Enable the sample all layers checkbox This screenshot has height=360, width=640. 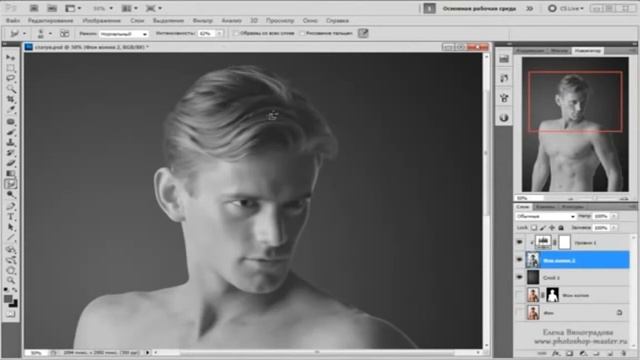coord(236,33)
